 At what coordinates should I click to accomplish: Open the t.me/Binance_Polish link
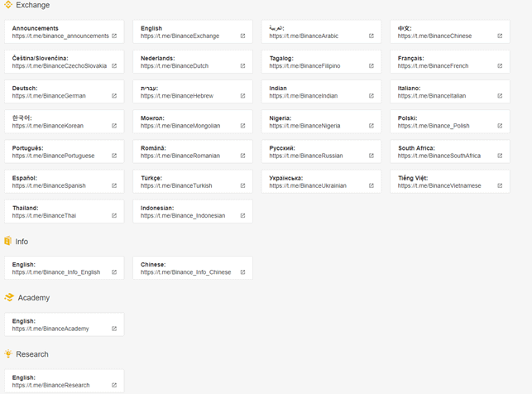(434, 126)
